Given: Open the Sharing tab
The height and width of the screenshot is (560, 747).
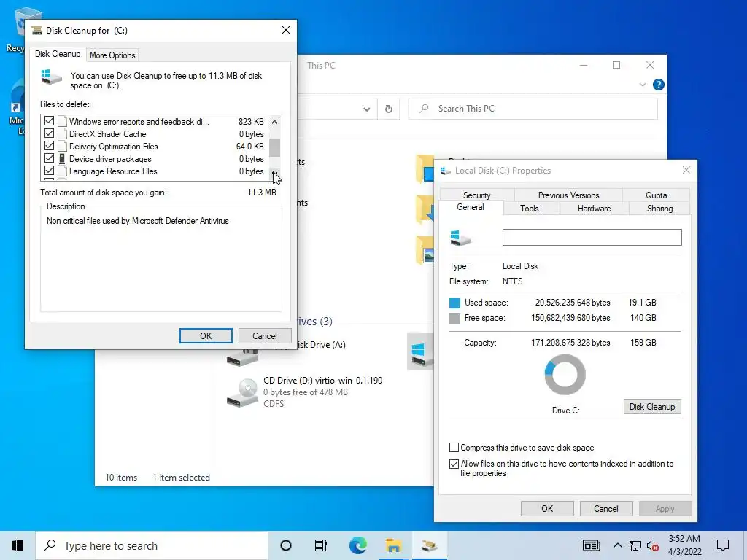Looking at the screenshot, I should 659,209.
